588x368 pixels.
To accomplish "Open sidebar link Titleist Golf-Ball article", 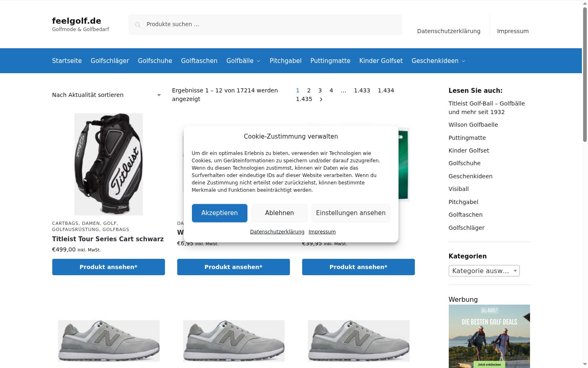I will (487, 108).
